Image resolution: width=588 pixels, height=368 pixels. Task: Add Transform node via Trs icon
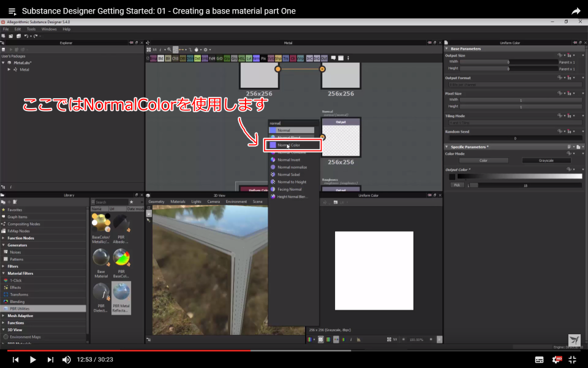click(286, 59)
